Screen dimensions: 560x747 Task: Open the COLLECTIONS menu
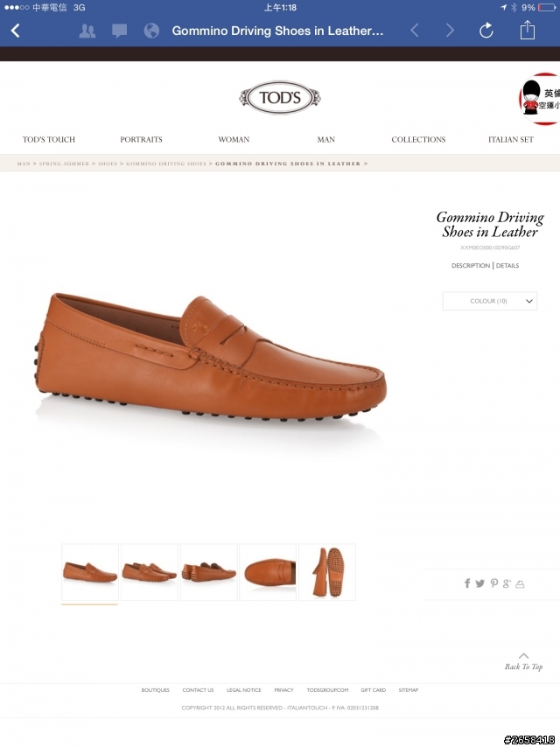tap(418, 140)
